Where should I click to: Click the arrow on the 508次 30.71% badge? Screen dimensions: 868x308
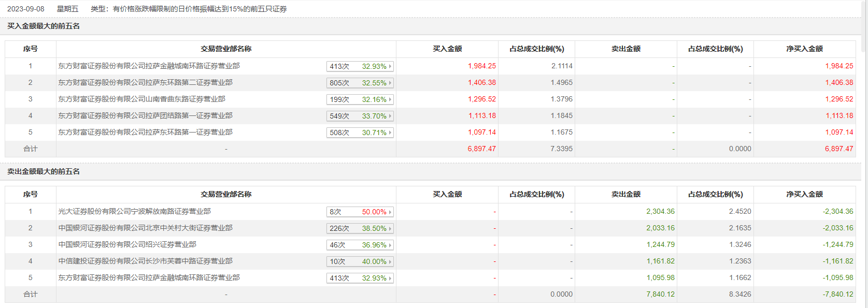click(x=390, y=133)
